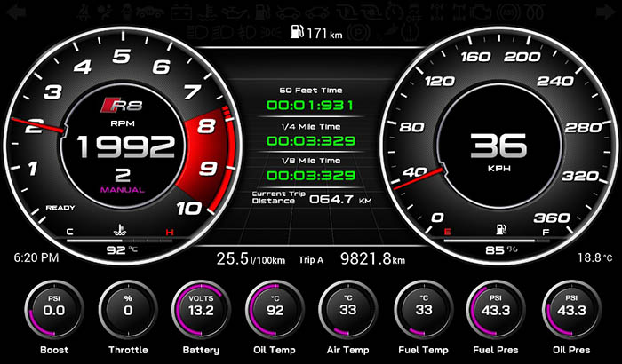This screenshot has width=622, height=364.
Task: Tap the 6:20 PM clock
Action: click(36, 258)
